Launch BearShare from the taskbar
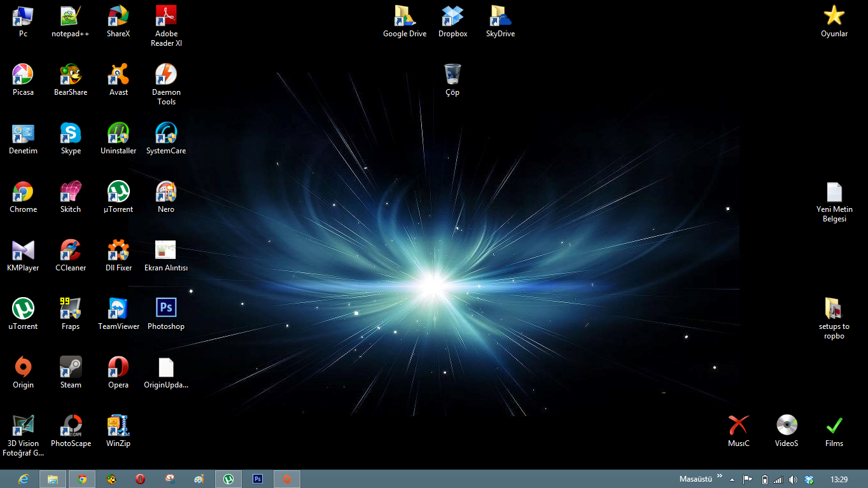 click(x=111, y=479)
